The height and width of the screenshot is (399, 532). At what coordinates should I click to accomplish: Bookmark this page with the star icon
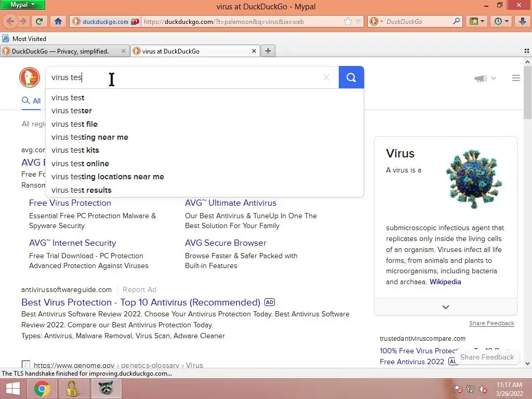tap(348, 22)
